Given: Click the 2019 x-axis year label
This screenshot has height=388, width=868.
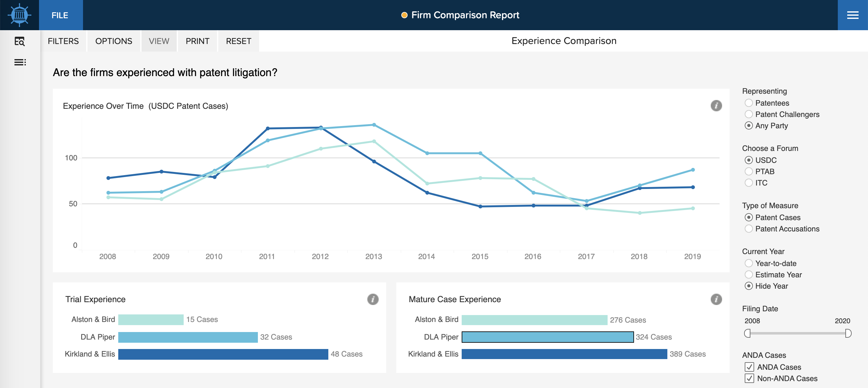Looking at the screenshot, I should coord(692,257).
